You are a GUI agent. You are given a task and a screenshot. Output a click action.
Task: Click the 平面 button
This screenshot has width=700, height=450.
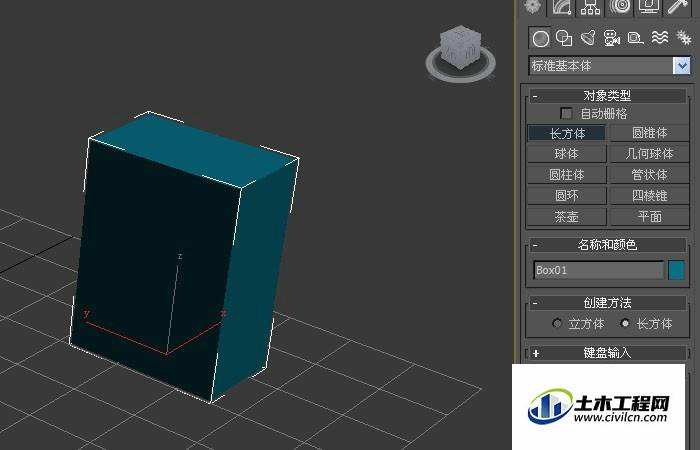(650, 217)
